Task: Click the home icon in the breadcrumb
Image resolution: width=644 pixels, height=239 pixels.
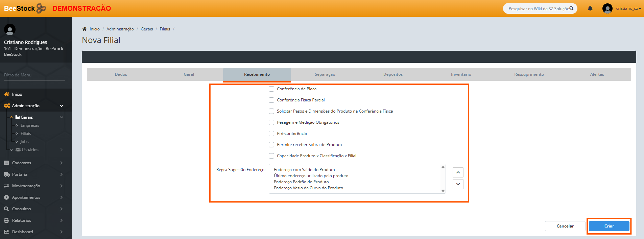Action: [85, 29]
